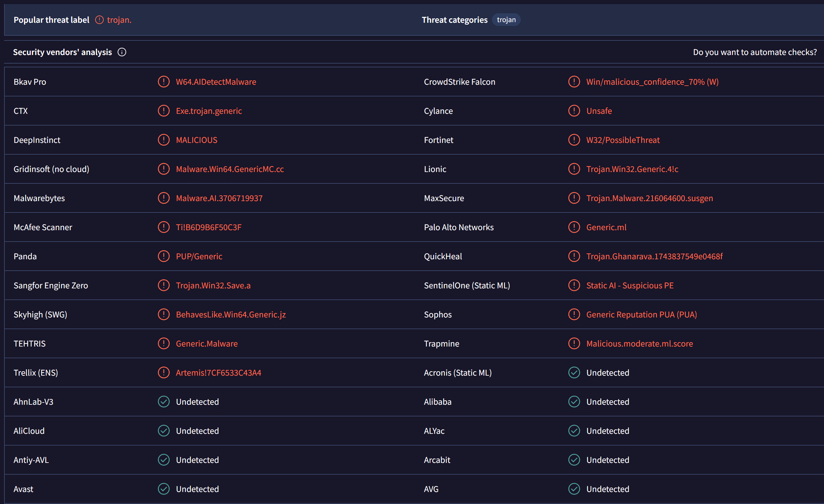Click the Gridinsoft (no cloud) vendor name
The height and width of the screenshot is (504, 824).
pyautogui.click(x=51, y=169)
